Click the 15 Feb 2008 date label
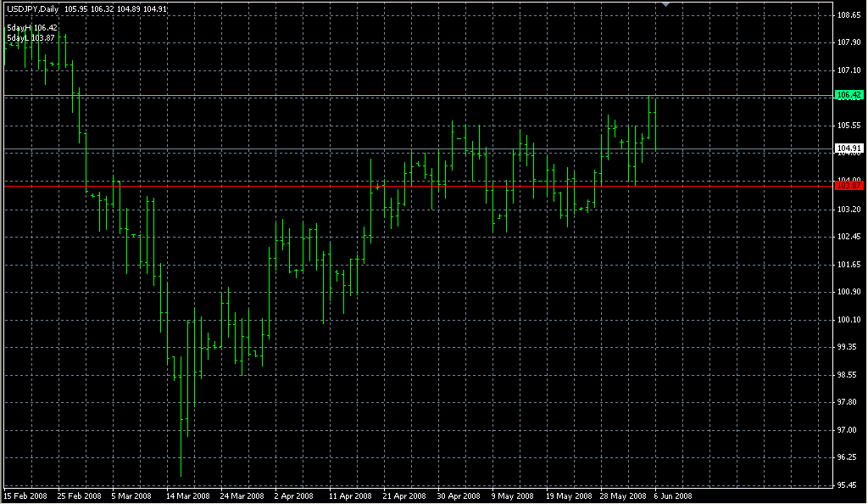Image resolution: width=868 pixels, height=504 pixels. (x=25, y=496)
